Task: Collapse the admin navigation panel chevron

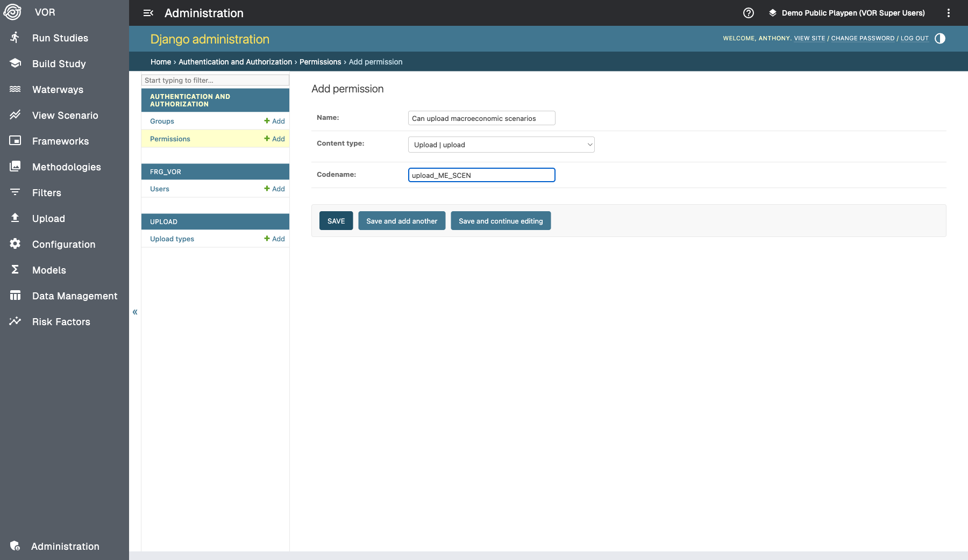Action: [x=135, y=312]
